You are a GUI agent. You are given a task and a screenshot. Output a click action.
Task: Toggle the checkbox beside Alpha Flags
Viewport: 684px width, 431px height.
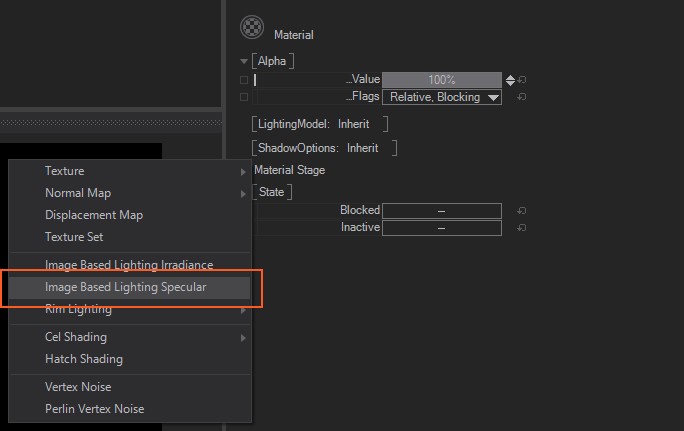[x=244, y=97]
